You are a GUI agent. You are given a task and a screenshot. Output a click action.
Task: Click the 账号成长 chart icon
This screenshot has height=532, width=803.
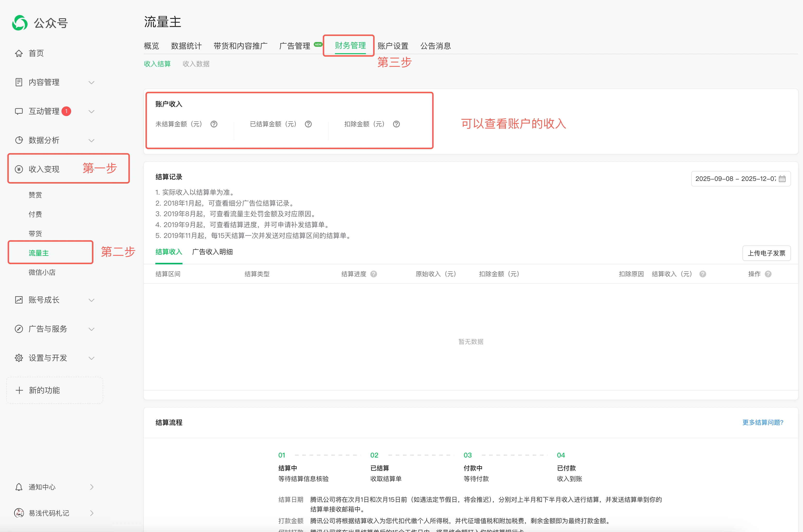(x=19, y=300)
